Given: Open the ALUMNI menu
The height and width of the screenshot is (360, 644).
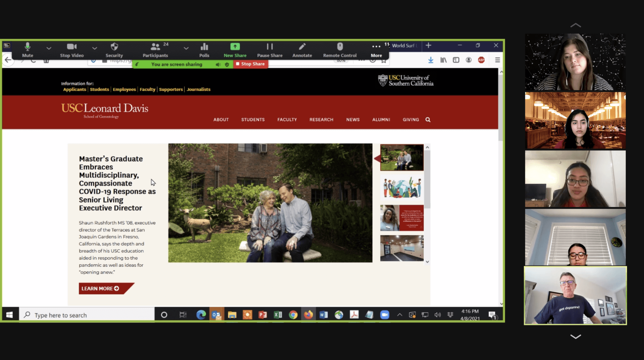Looking at the screenshot, I should point(381,120).
